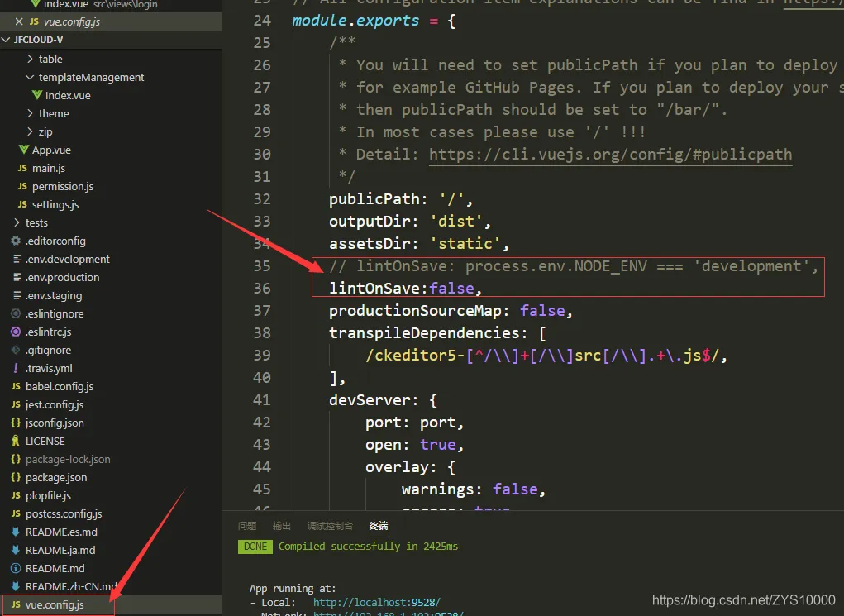Click the JS icon of jest.config.js
Viewport: 844px width, 616px height.
(x=16, y=404)
